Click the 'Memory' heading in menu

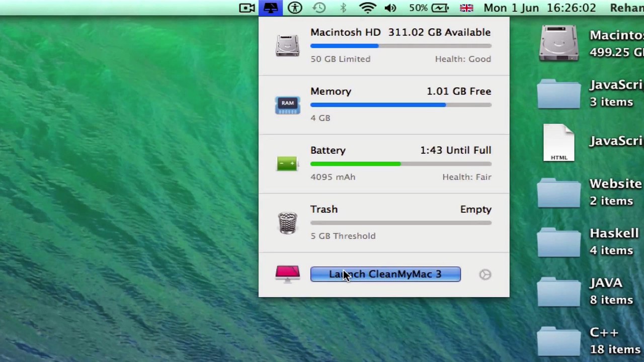(x=331, y=91)
